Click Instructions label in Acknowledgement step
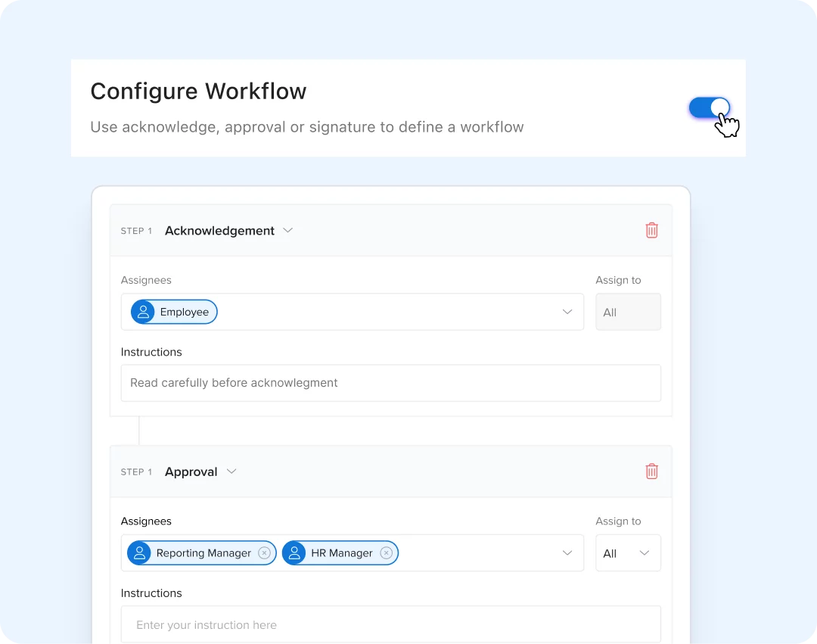The width and height of the screenshot is (817, 644). 151,352
